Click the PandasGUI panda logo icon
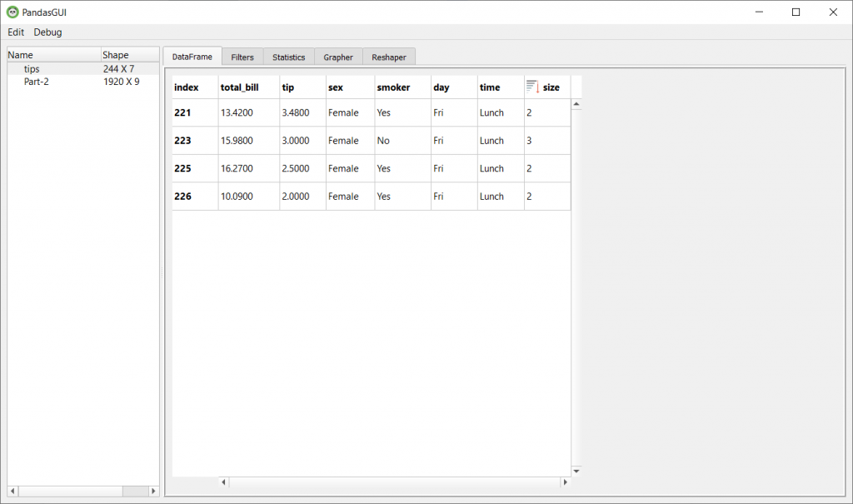 click(12, 12)
